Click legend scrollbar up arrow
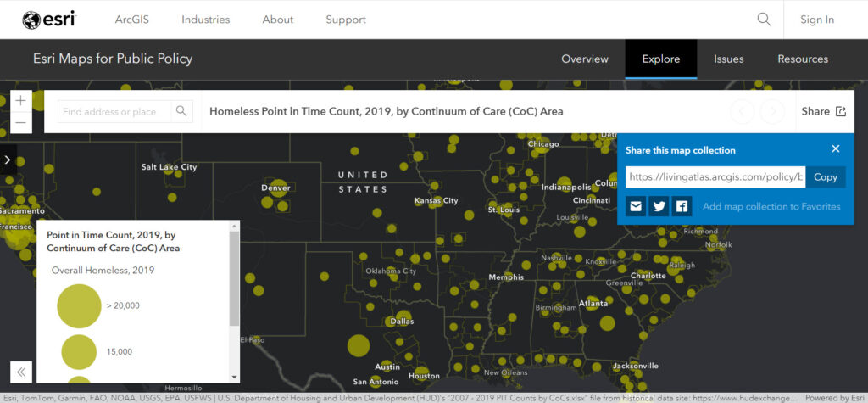 (x=235, y=226)
